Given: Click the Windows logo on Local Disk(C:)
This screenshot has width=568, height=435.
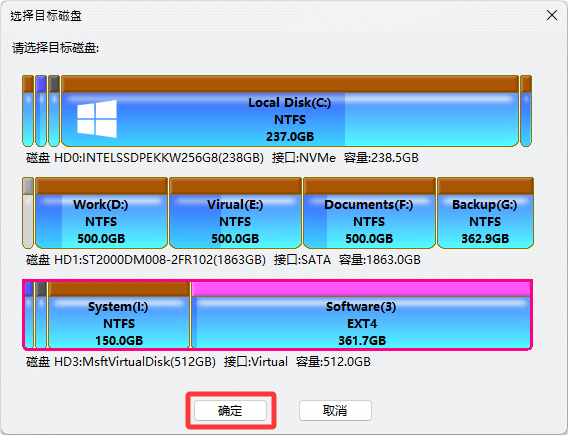Looking at the screenshot, I should [97, 119].
